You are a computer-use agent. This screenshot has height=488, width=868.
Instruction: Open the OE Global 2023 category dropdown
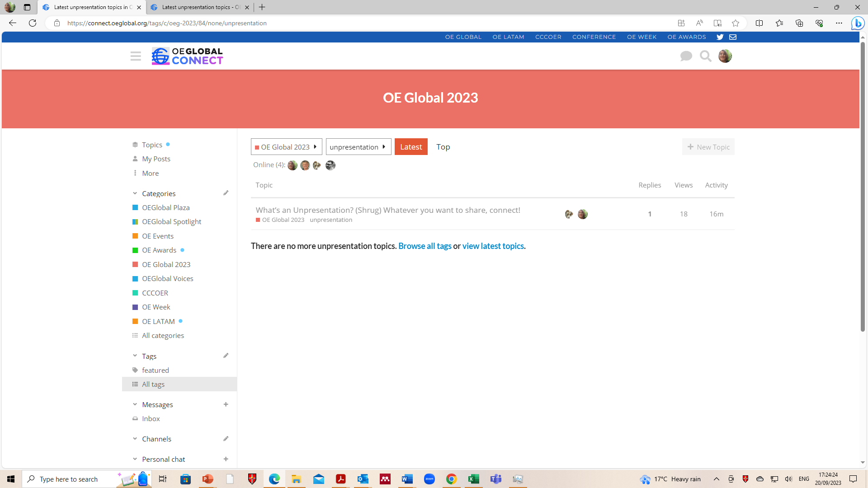(x=286, y=147)
